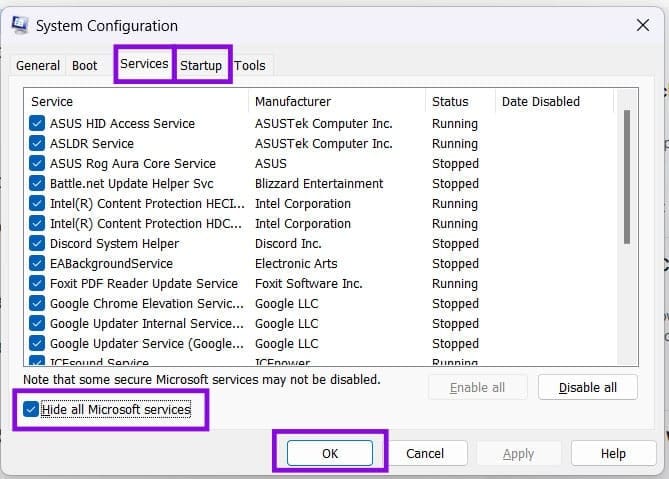
Task: Click the System Configuration title bar icon
Action: tap(20, 25)
